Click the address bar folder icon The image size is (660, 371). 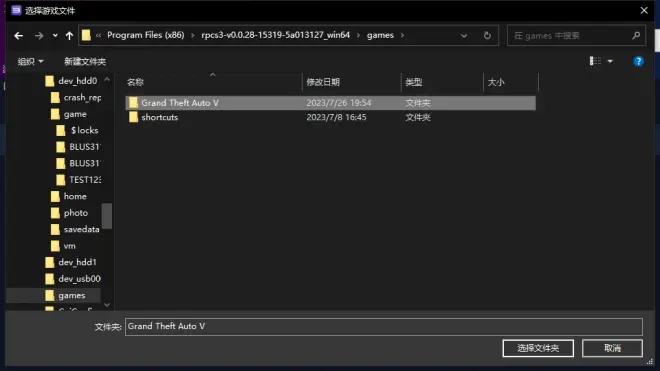[x=86, y=35]
